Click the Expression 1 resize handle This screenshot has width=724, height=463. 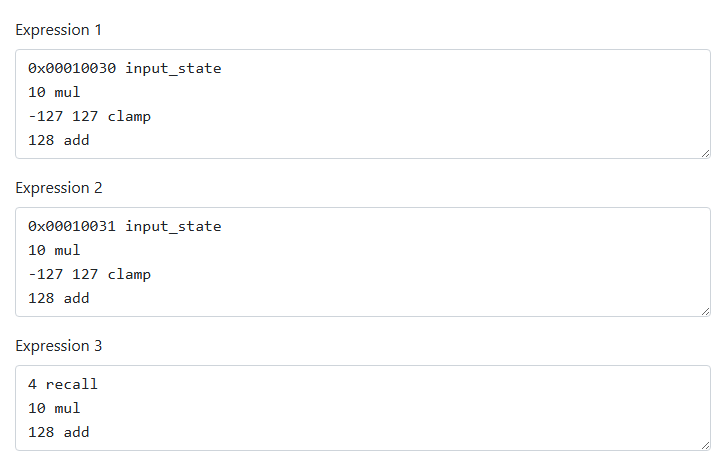(705, 153)
